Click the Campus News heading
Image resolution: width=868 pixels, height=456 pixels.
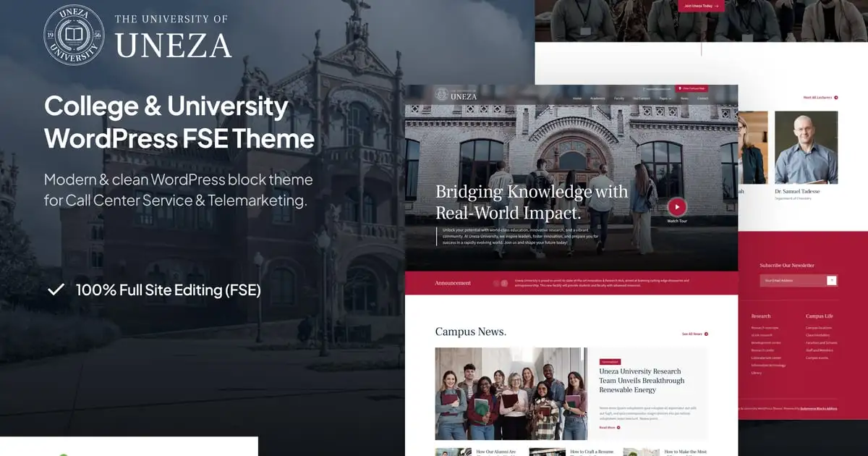(471, 332)
